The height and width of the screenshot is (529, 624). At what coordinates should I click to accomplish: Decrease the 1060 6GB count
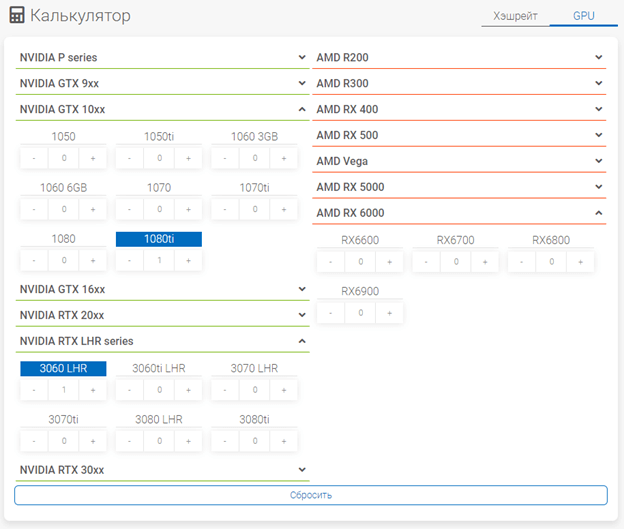[x=34, y=209]
